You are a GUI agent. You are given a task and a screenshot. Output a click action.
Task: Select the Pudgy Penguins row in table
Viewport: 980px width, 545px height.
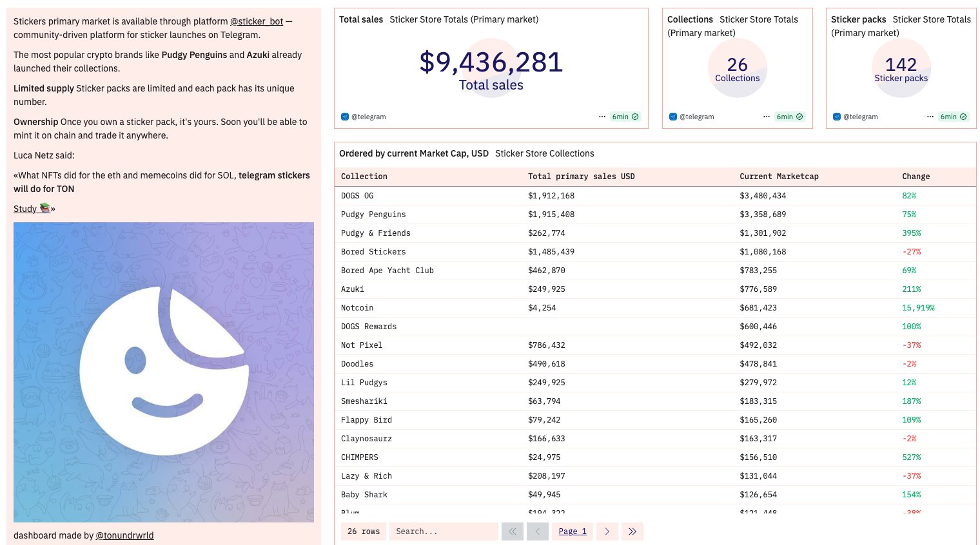654,215
